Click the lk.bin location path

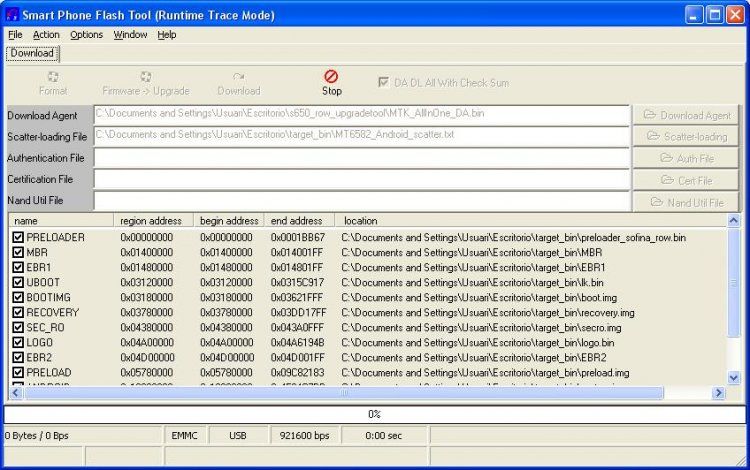(472, 283)
